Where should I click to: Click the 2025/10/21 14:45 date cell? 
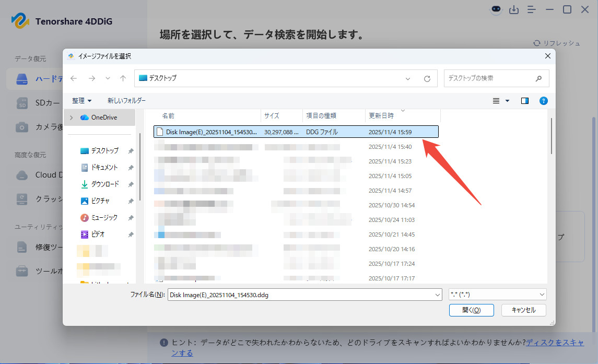(392, 234)
